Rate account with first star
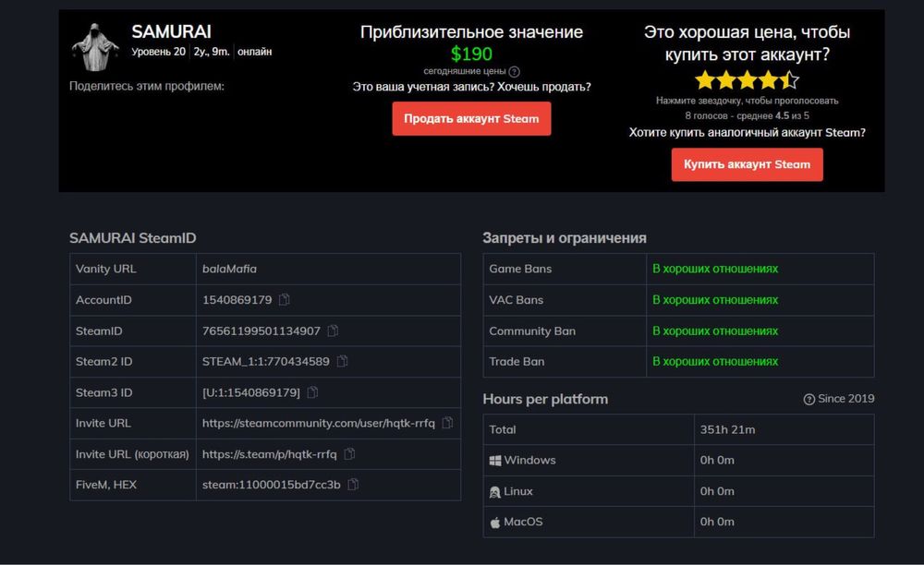This screenshot has width=924, height=565. click(x=705, y=79)
